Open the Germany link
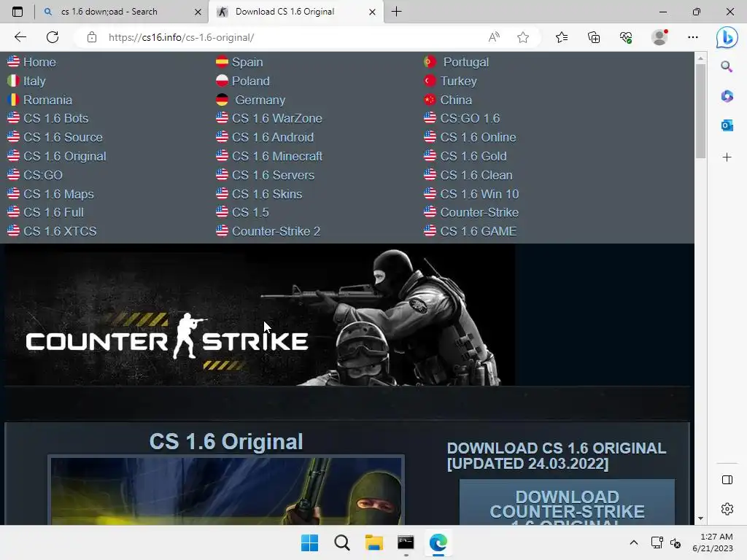Image resolution: width=747 pixels, height=560 pixels. pyautogui.click(x=260, y=100)
